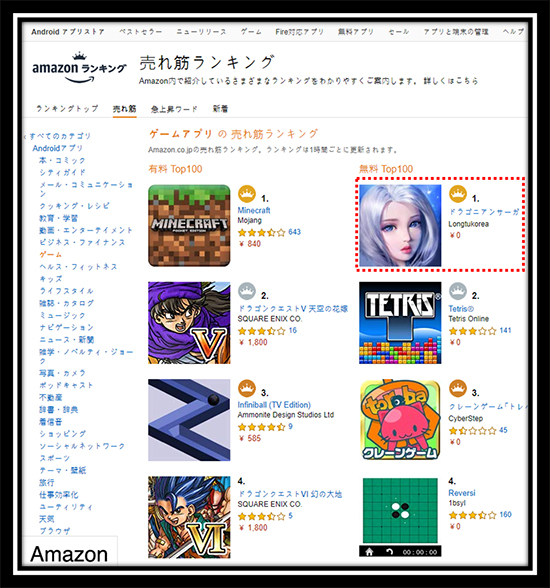
Task: Switch to the 急上昇ワード tab
Action: point(174,109)
